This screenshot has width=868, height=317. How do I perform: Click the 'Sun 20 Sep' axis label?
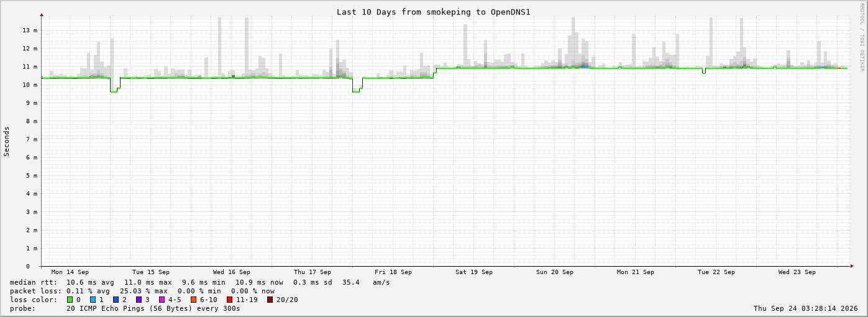pos(555,272)
